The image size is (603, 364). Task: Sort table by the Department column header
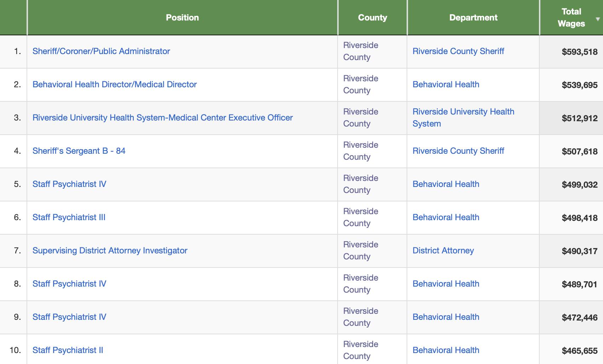pos(473,18)
